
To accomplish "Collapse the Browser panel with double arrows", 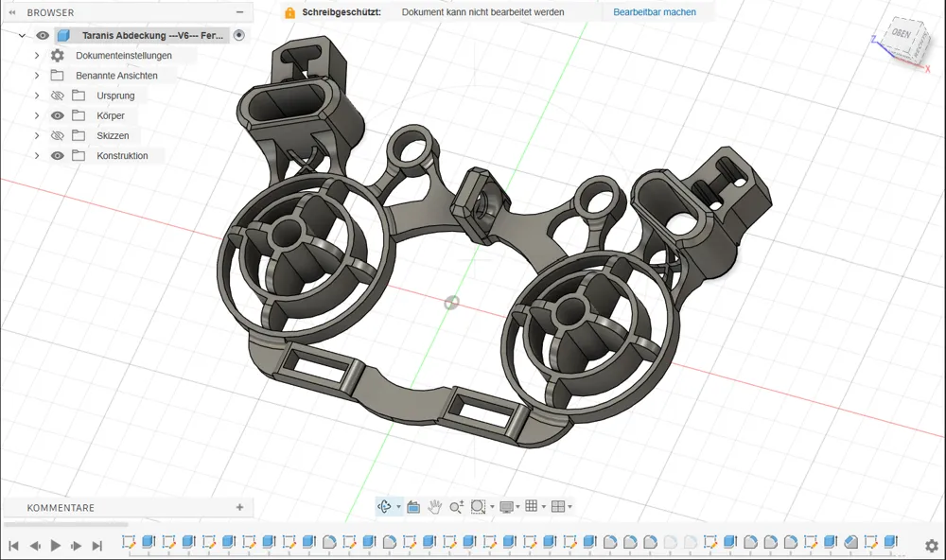I will pos(12,12).
